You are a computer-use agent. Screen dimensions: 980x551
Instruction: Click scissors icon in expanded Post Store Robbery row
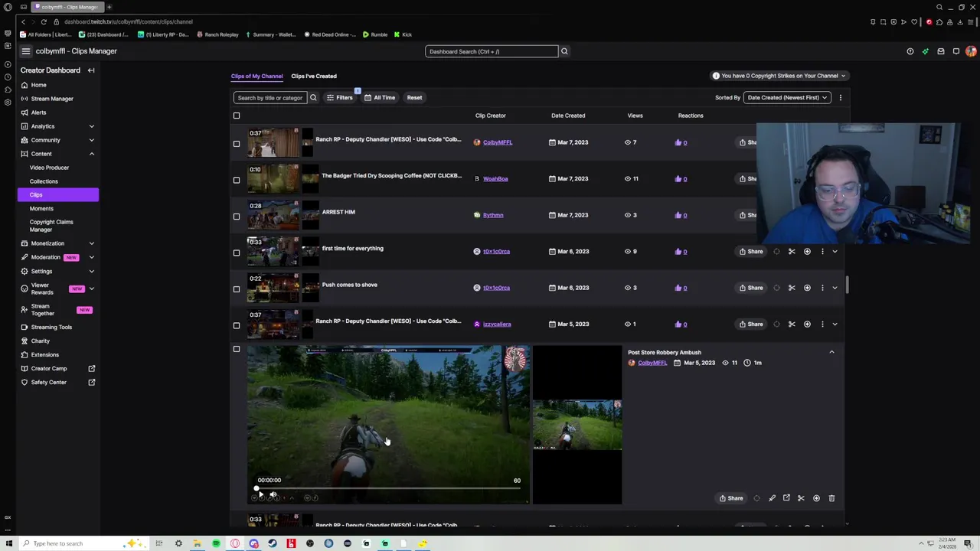(801, 498)
